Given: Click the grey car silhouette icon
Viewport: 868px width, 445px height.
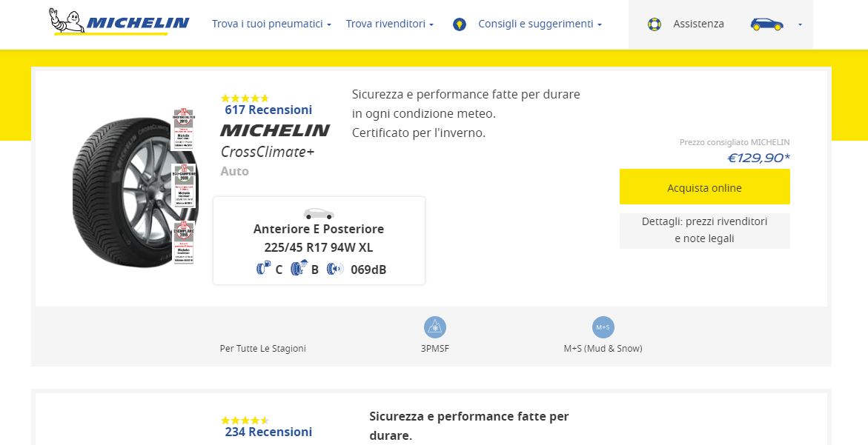Looking at the screenshot, I should click(319, 214).
